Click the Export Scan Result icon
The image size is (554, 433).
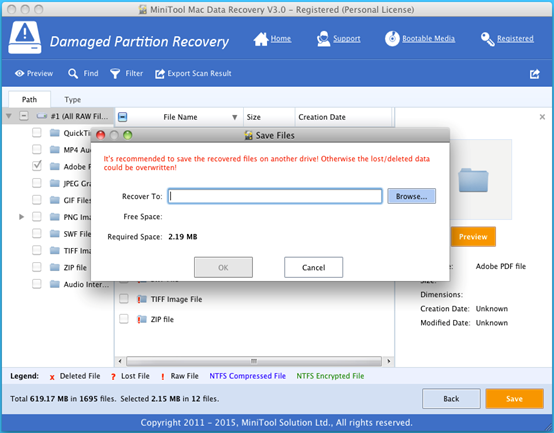pyautogui.click(x=160, y=73)
